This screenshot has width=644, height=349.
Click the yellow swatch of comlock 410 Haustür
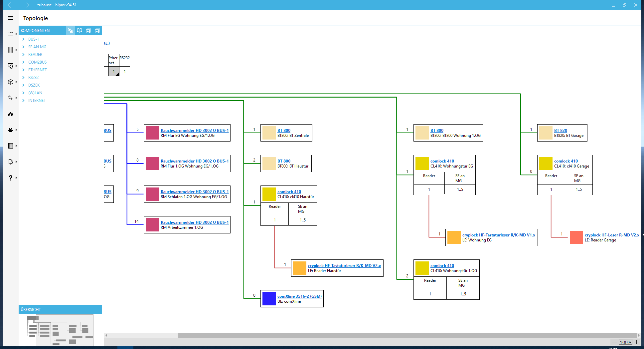point(269,194)
